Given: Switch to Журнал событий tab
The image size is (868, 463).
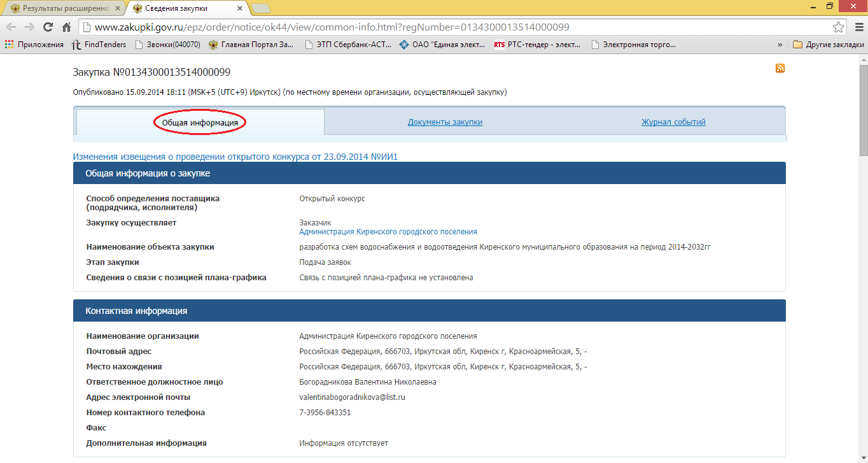Looking at the screenshot, I should 673,122.
